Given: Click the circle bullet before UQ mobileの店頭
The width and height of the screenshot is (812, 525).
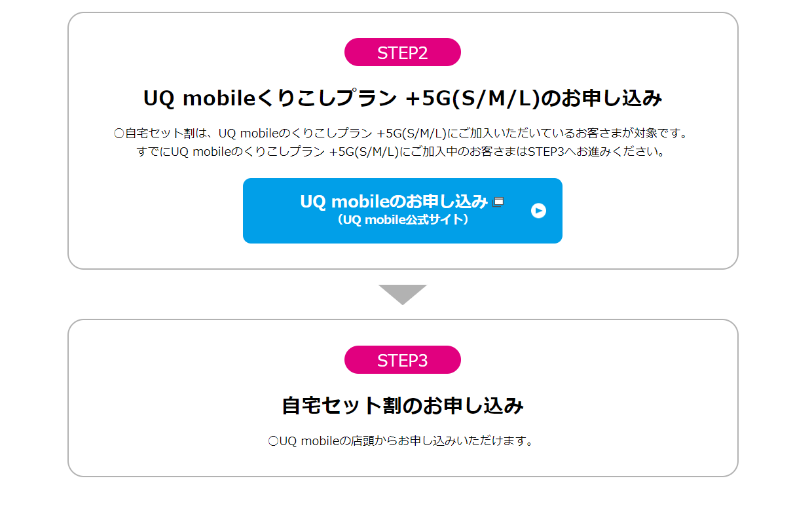Looking at the screenshot, I should coord(274,441).
